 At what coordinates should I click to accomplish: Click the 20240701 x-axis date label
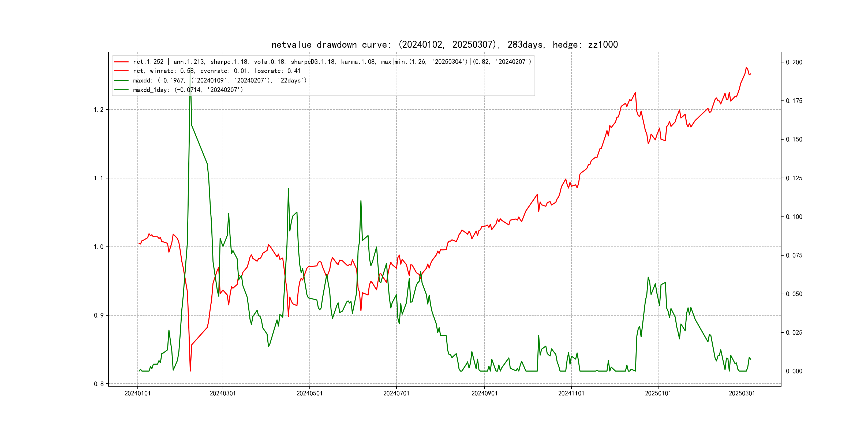(396, 393)
